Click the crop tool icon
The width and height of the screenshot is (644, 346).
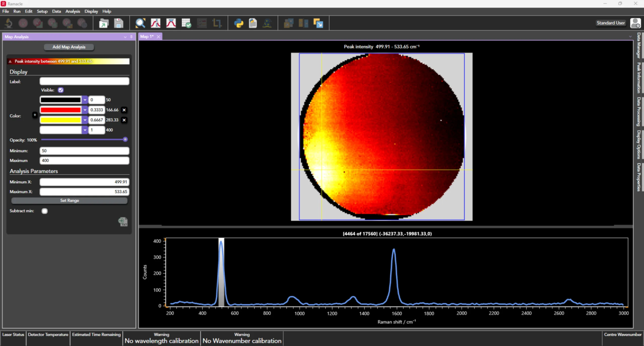point(217,23)
